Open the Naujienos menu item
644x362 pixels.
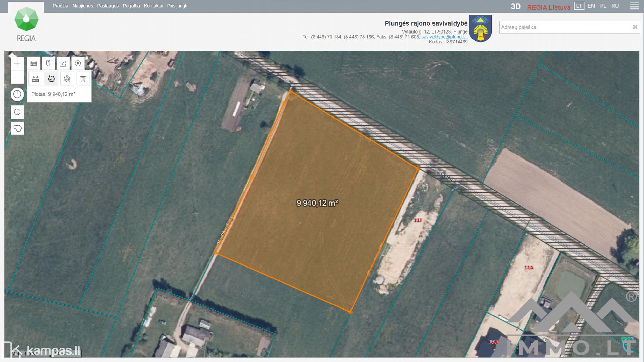[x=82, y=6]
